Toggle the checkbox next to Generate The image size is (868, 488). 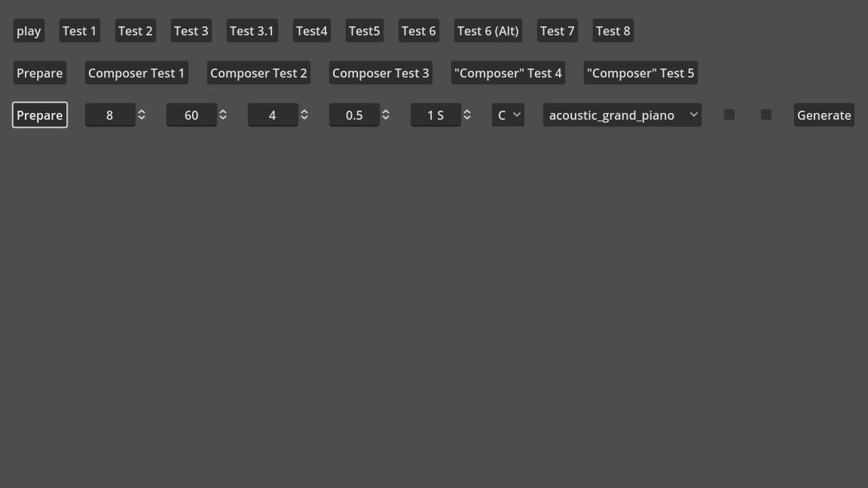pyautogui.click(x=766, y=114)
